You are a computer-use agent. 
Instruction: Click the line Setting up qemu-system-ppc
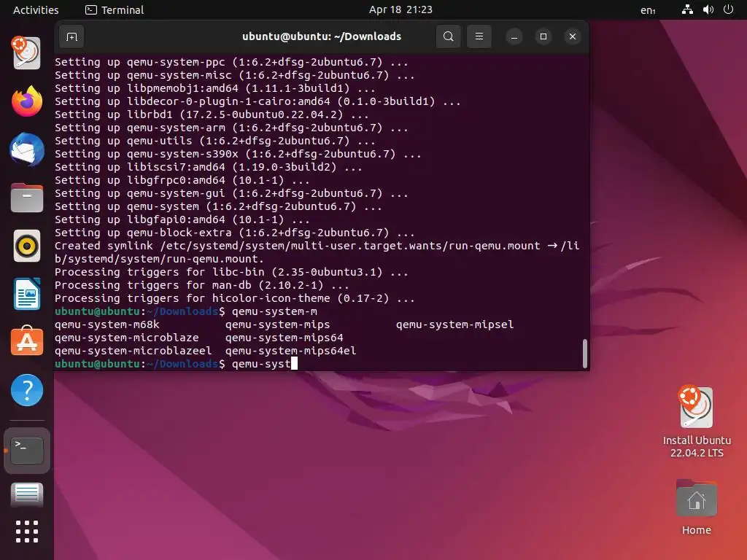(x=231, y=63)
